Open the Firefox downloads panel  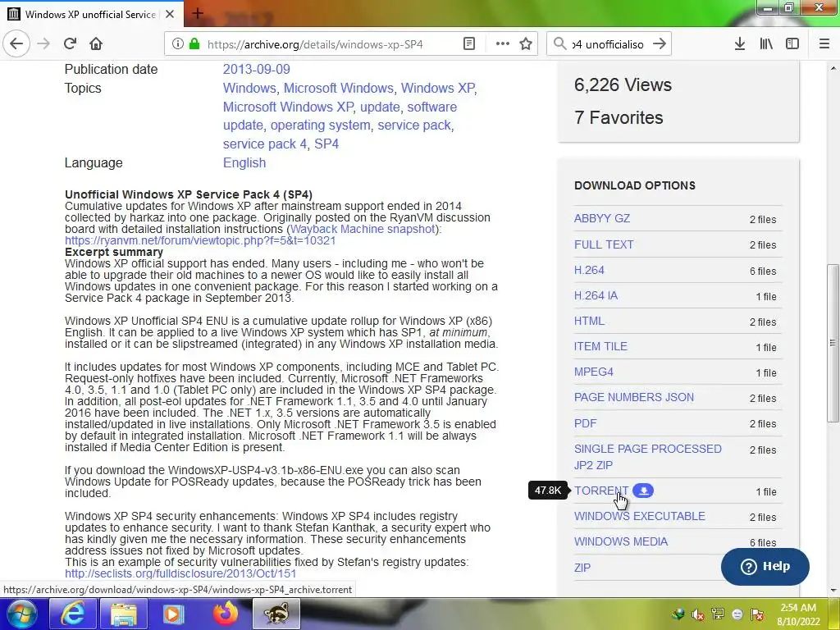[x=740, y=43]
